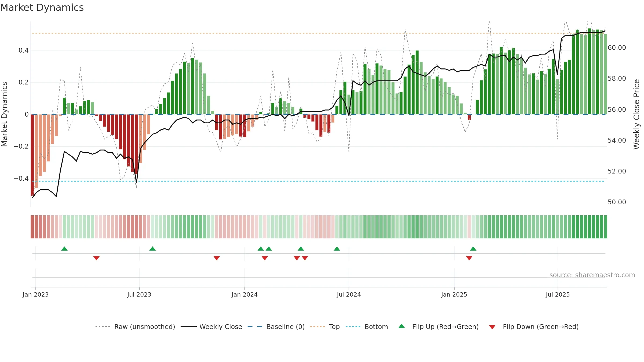Click the 50.00 price tick label
Image resolution: width=644 pixels, height=362 pixels.
click(617, 202)
